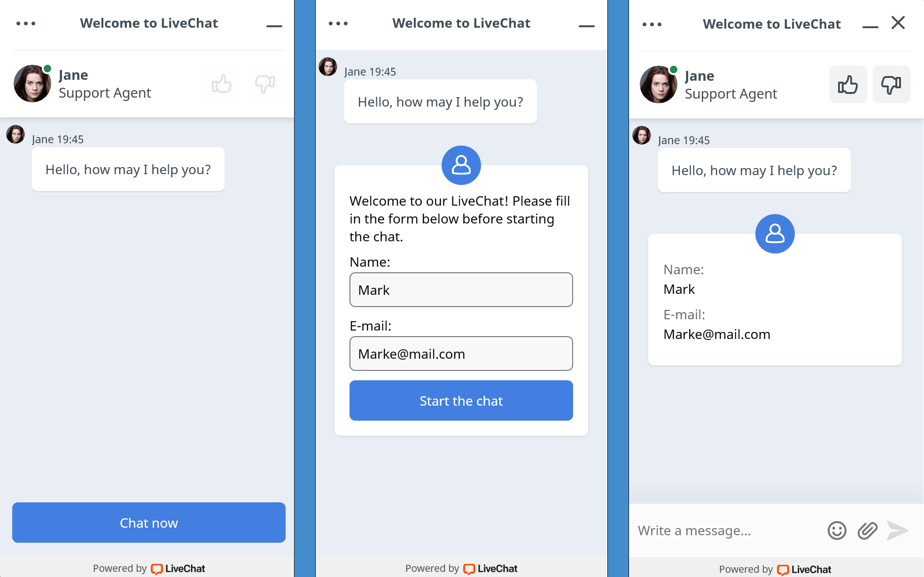The height and width of the screenshot is (577, 924).
Task: Click the emoji icon in message input bar
Action: tap(838, 530)
